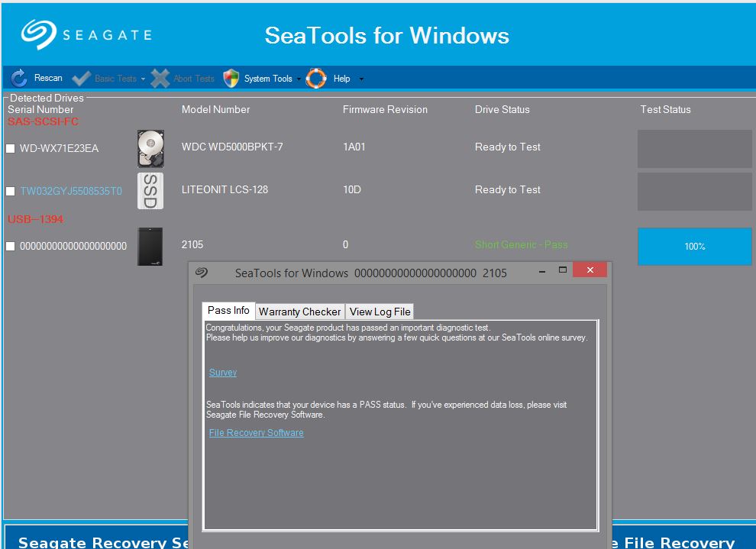756x549 pixels.
Task: Click the Serial Number column header
Action: click(40, 109)
